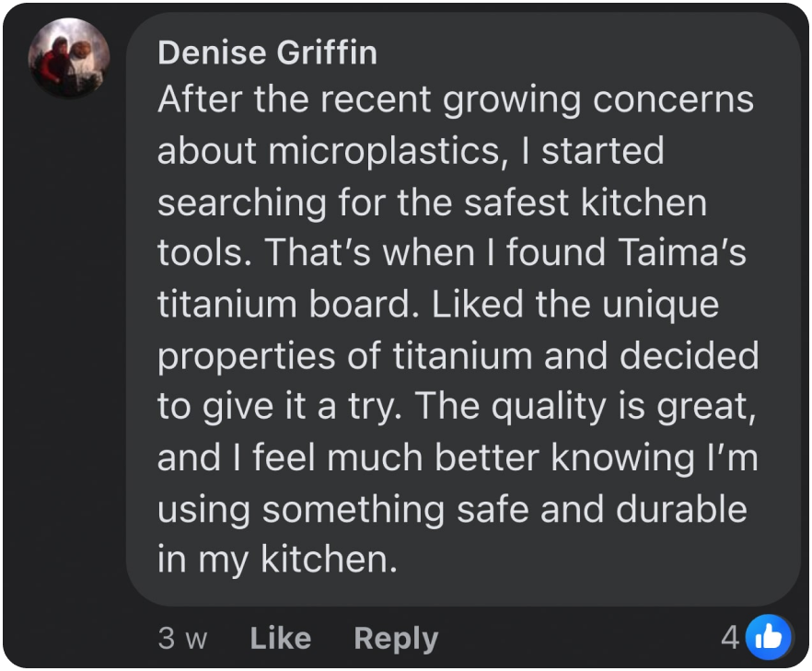The height and width of the screenshot is (671, 812).
Task: Click the phrase "properties of titanium"
Action: [x=344, y=356]
